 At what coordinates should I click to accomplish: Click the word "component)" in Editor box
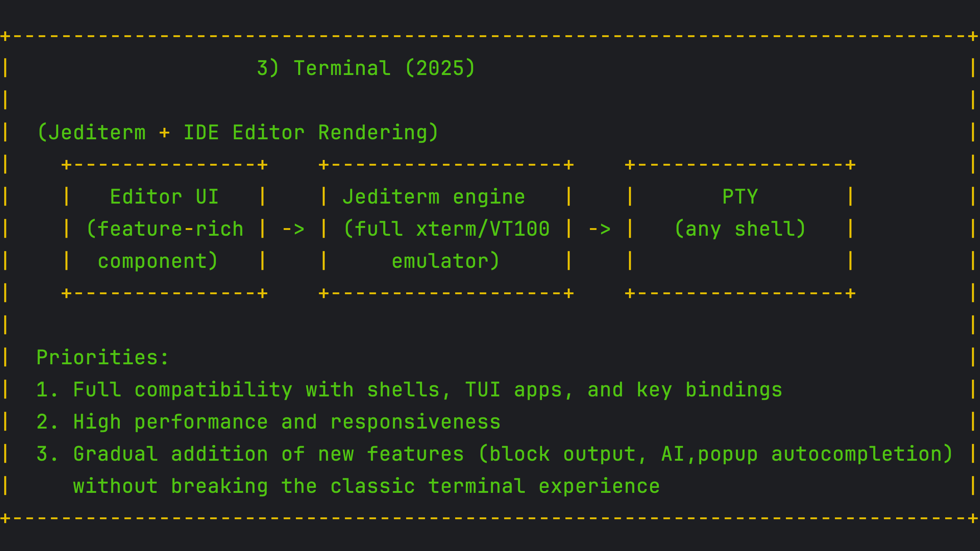click(158, 261)
